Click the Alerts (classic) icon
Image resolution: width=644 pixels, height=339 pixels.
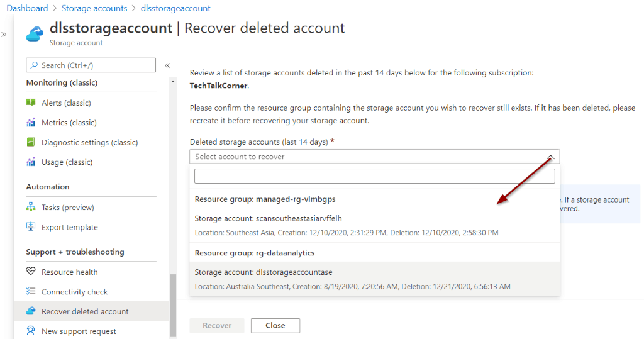31,103
